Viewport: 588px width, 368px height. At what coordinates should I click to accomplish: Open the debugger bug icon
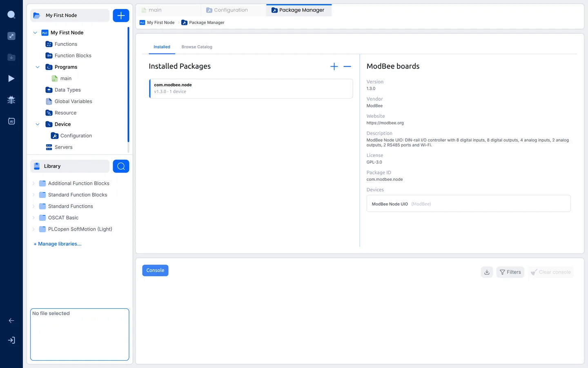[11, 100]
